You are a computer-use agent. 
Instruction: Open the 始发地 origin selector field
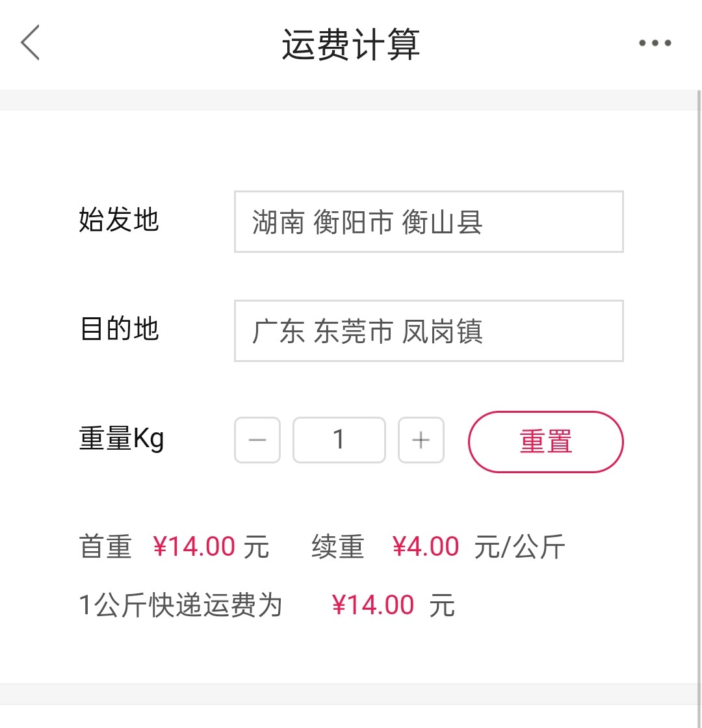pyautogui.click(x=428, y=222)
